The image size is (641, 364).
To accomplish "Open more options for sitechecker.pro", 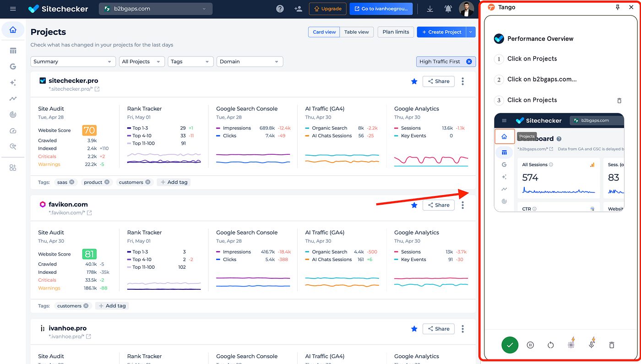I will 463,81.
